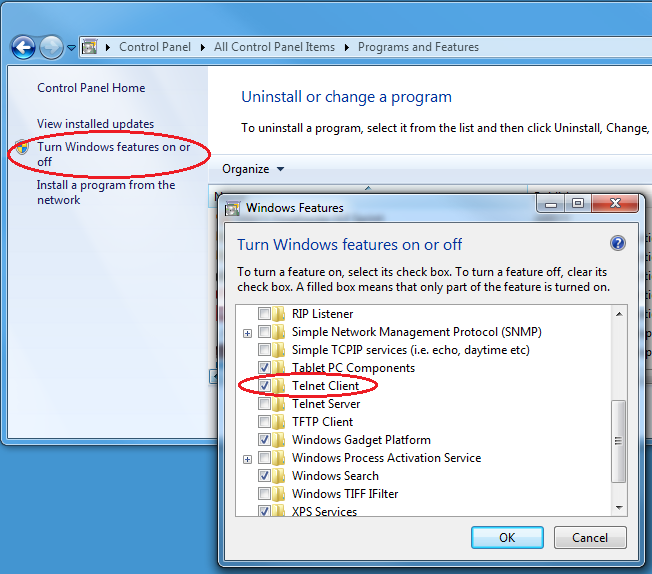Open the breadcrumb arrow before Programs and Features

click(x=347, y=47)
